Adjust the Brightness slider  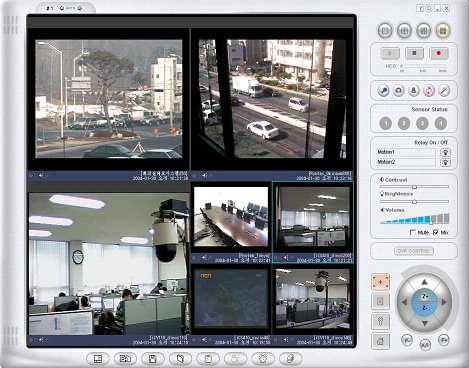(x=414, y=202)
